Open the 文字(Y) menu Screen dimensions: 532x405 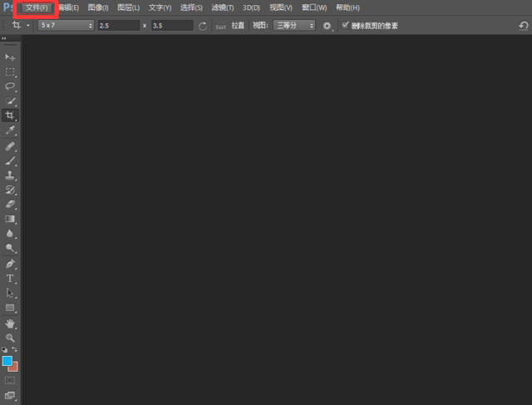tap(160, 7)
